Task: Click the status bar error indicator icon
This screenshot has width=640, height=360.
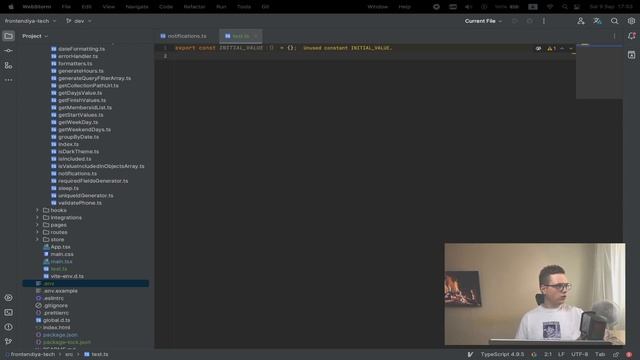Action: [629, 354]
